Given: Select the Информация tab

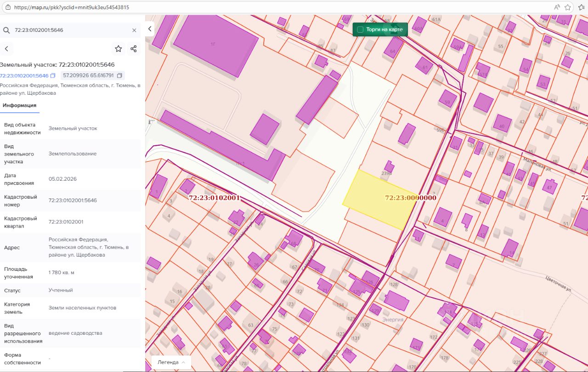Looking at the screenshot, I should [19, 105].
